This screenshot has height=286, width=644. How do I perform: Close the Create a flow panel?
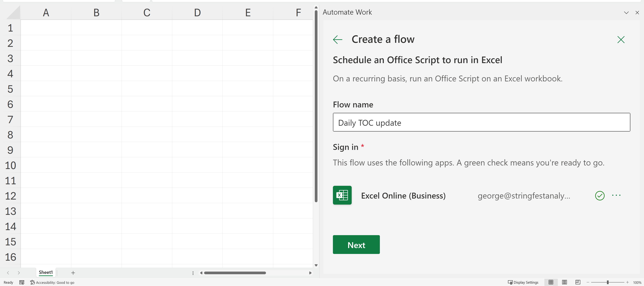[621, 40]
